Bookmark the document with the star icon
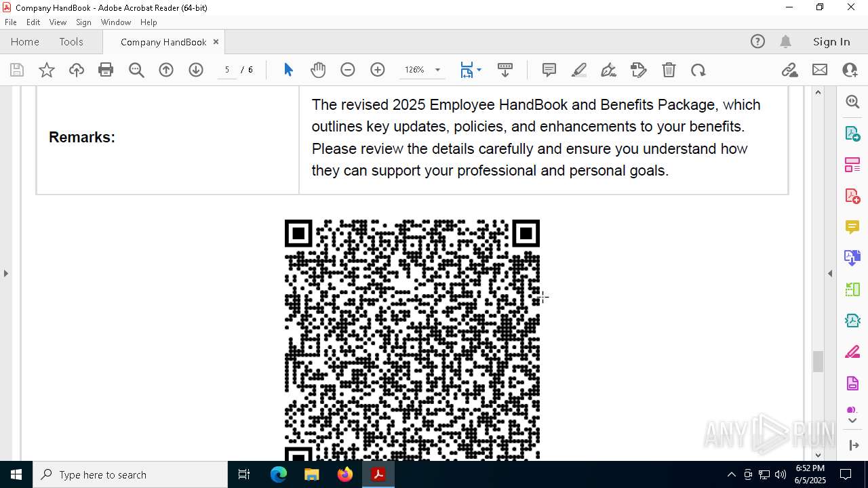 [47, 70]
